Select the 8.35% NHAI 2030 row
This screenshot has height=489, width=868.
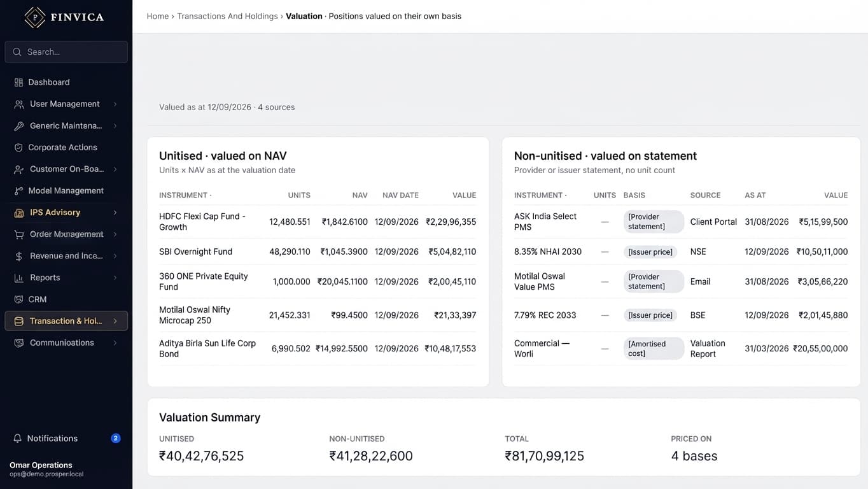coord(681,252)
